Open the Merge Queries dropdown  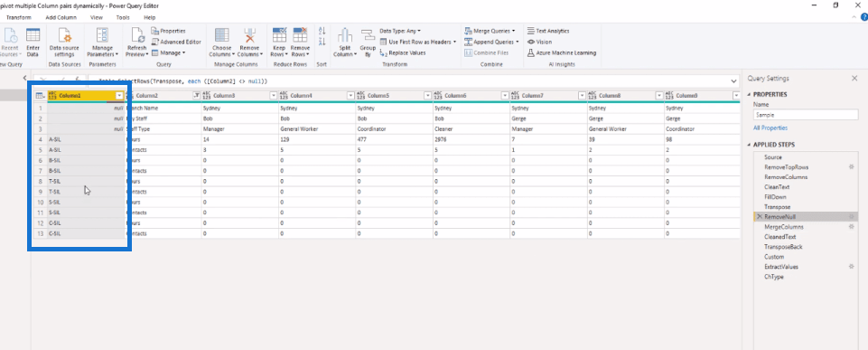490,31
